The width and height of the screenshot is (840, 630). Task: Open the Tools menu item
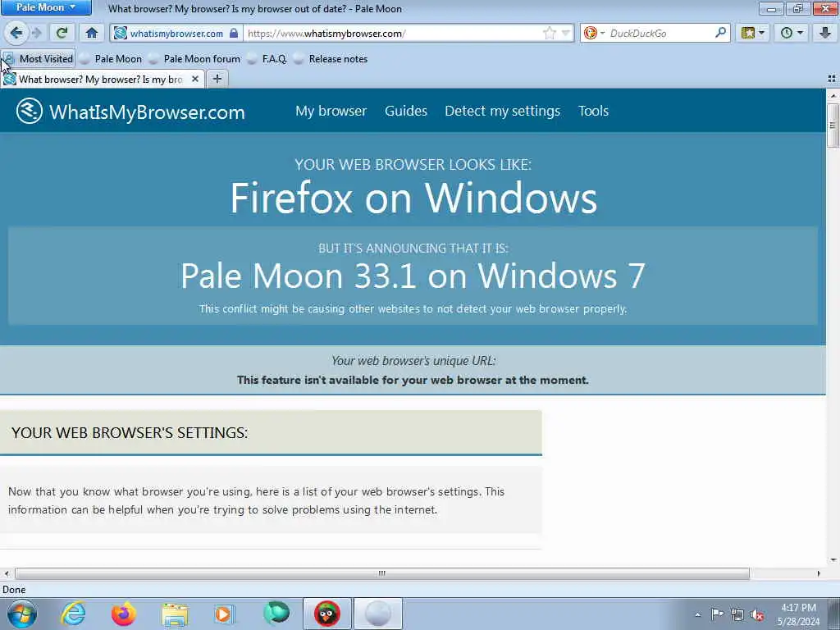click(593, 111)
